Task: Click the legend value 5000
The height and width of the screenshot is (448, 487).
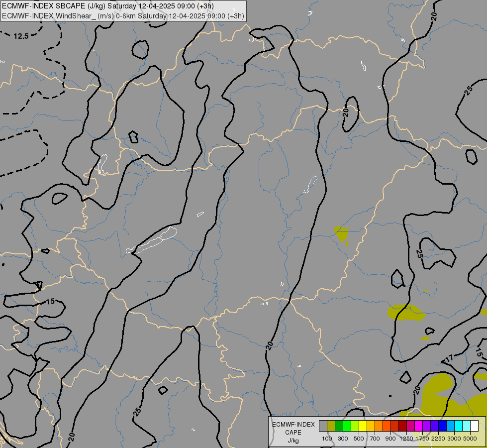Action: pos(470,439)
